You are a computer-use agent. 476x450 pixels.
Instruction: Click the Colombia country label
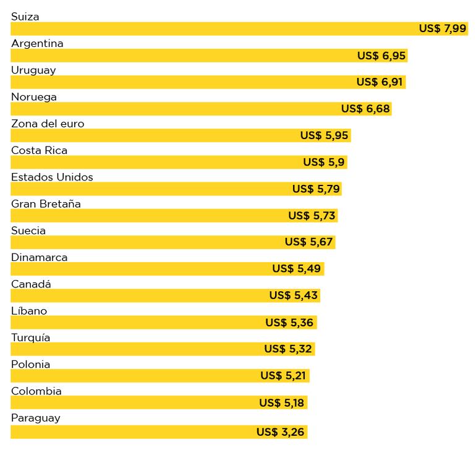click(36, 391)
